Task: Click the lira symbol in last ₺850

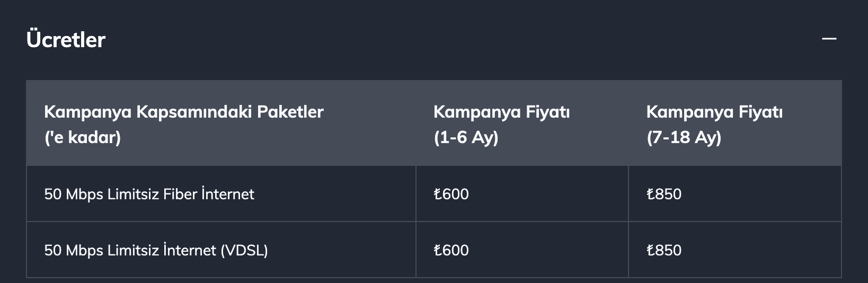Action: point(651,250)
